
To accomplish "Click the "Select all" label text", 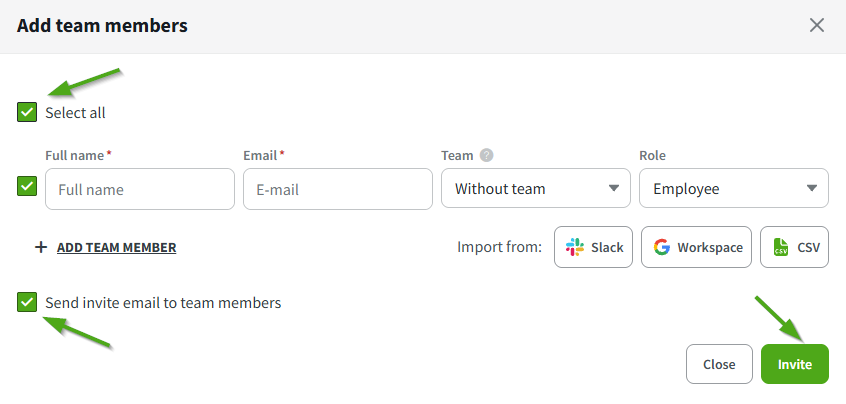I will (x=75, y=113).
